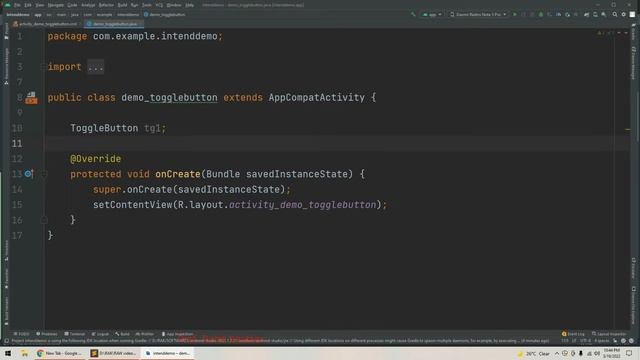Open the File menu
This screenshot has height=360, width=640.
tap(17, 5)
